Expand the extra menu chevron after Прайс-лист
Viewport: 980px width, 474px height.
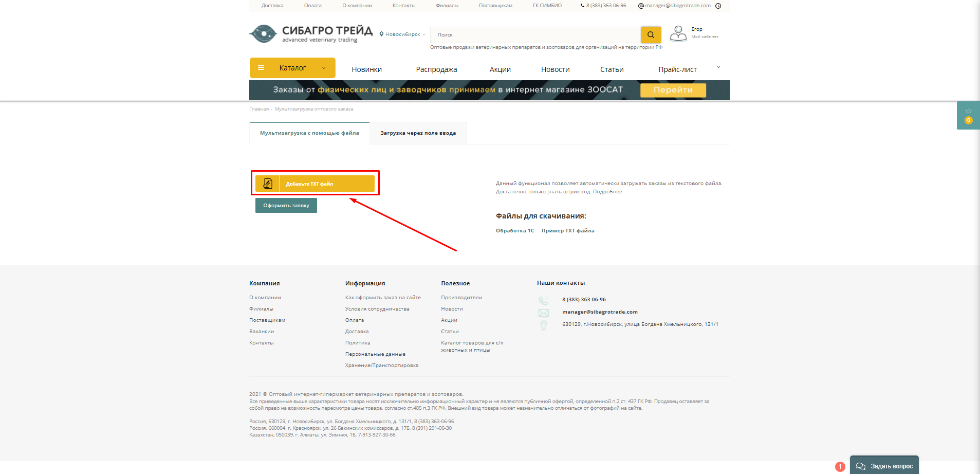(x=718, y=67)
